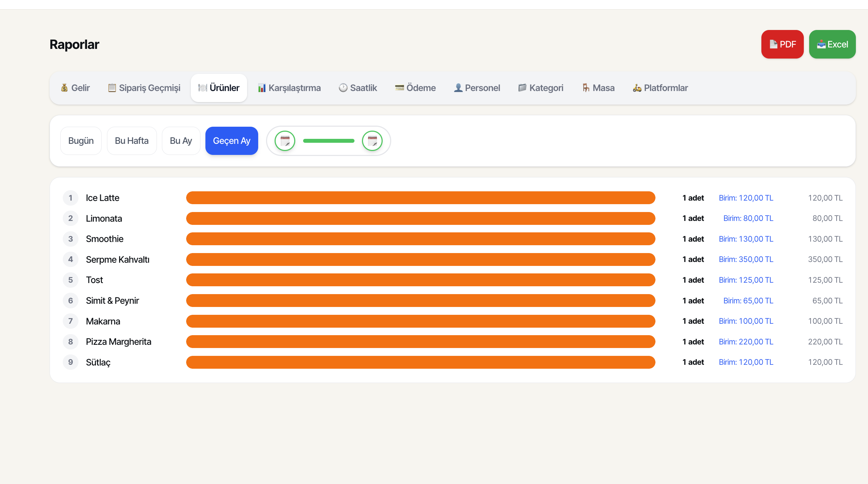868x484 pixels.
Task: Filter reports by Bu Hafta
Action: click(132, 141)
